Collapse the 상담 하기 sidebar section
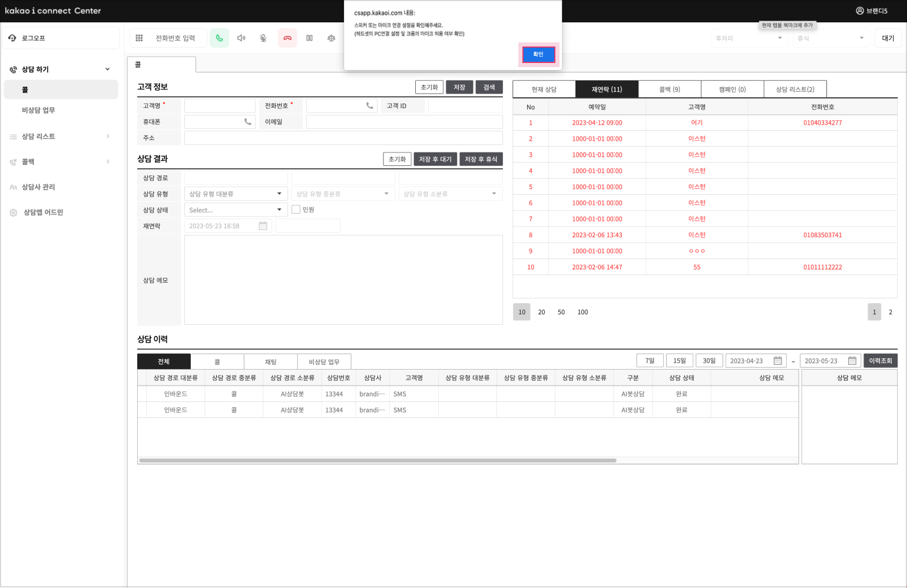Viewport: 907px width, 588px height. (107, 69)
